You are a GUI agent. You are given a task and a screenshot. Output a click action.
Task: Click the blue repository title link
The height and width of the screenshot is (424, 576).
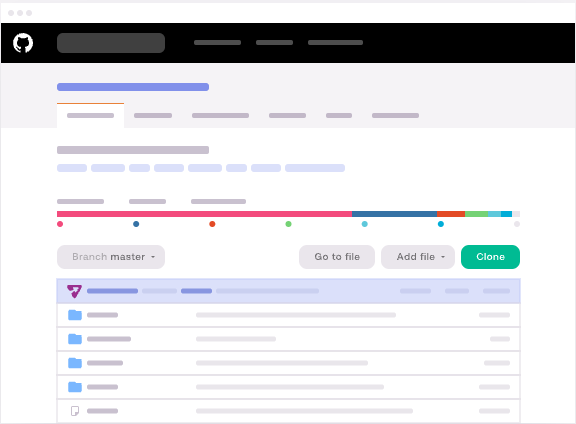pos(133,87)
